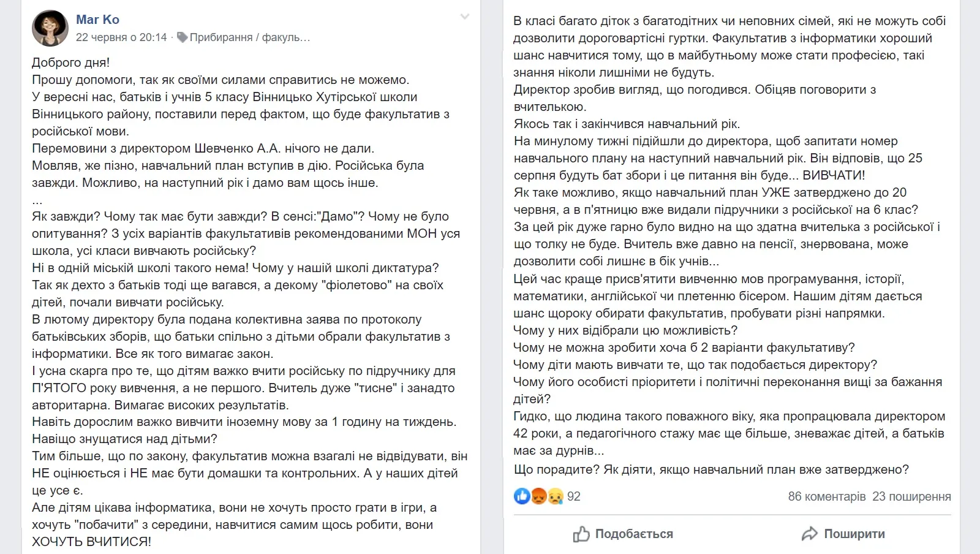Click the line mentioning директором Шевченко А.А.
The height and width of the screenshot is (554, 980).
click(x=203, y=148)
